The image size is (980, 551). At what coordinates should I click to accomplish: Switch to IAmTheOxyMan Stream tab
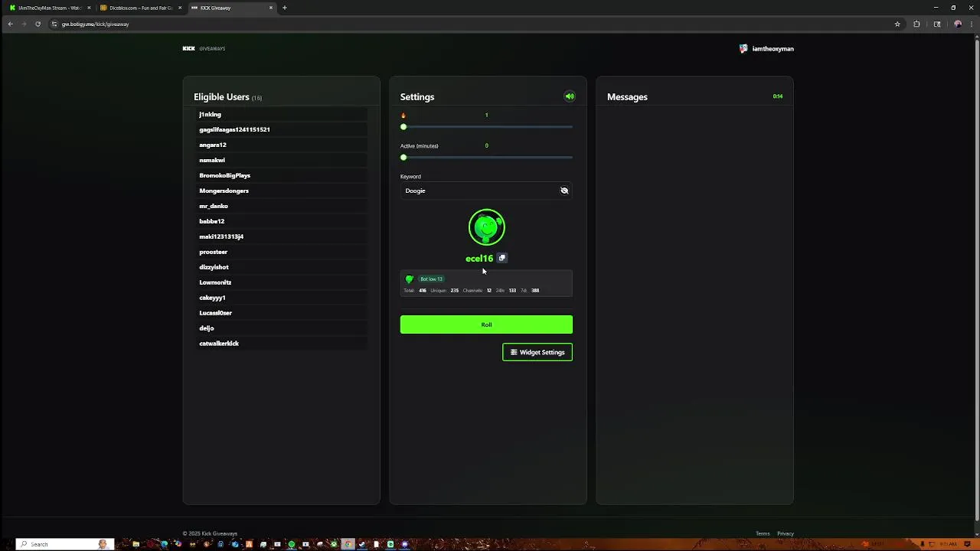(x=49, y=8)
